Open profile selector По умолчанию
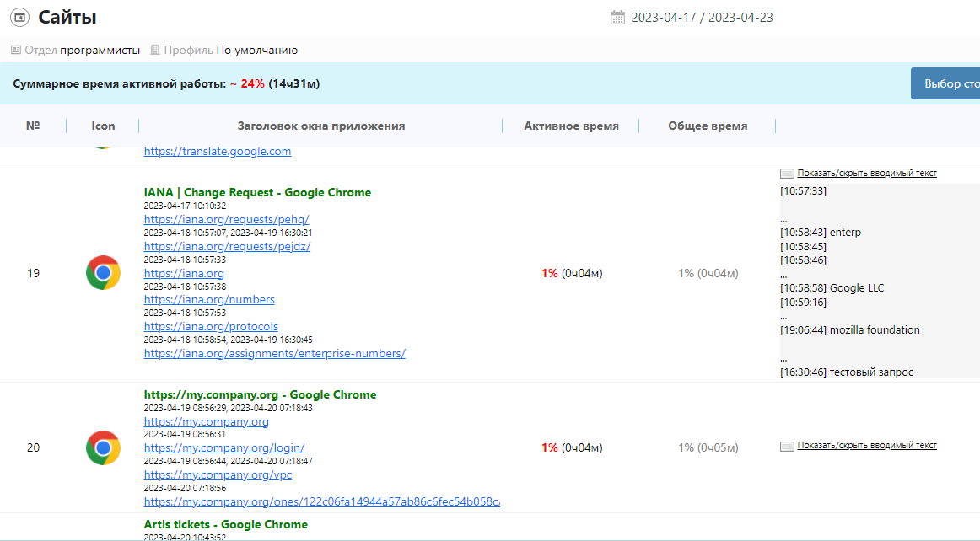The height and width of the screenshot is (541, 980). click(256, 50)
